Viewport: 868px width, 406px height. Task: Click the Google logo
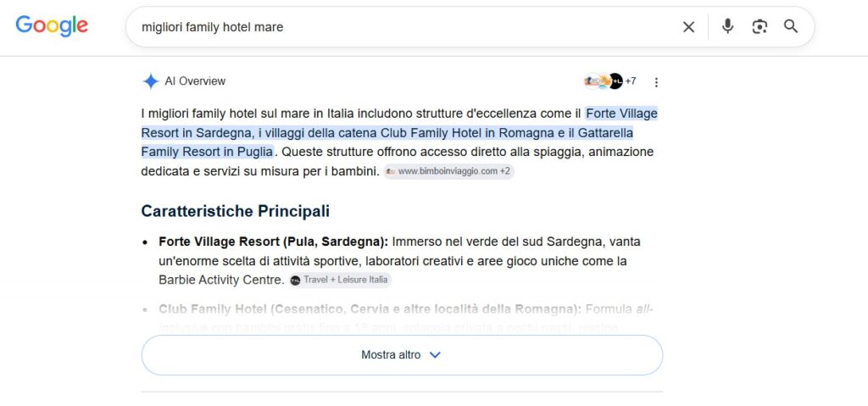pyautogui.click(x=52, y=26)
